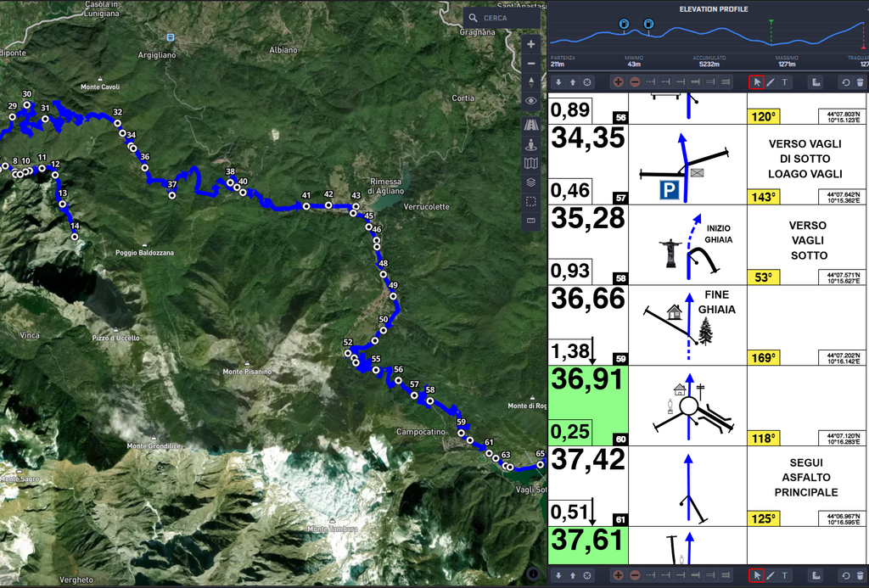This screenshot has width=869, height=588.
Task: Zoom in the map with plus button
Action: coord(530,44)
